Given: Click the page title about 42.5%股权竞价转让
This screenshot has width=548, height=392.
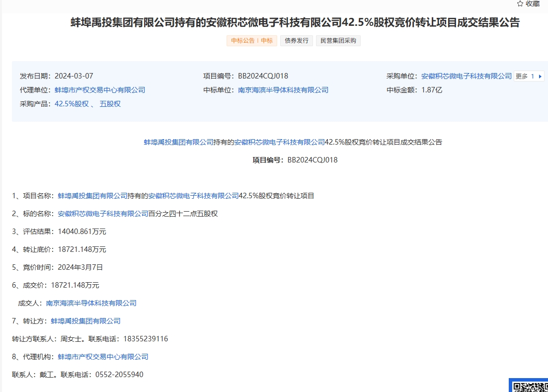Looking at the screenshot, I should pyautogui.click(x=295, y=22).
